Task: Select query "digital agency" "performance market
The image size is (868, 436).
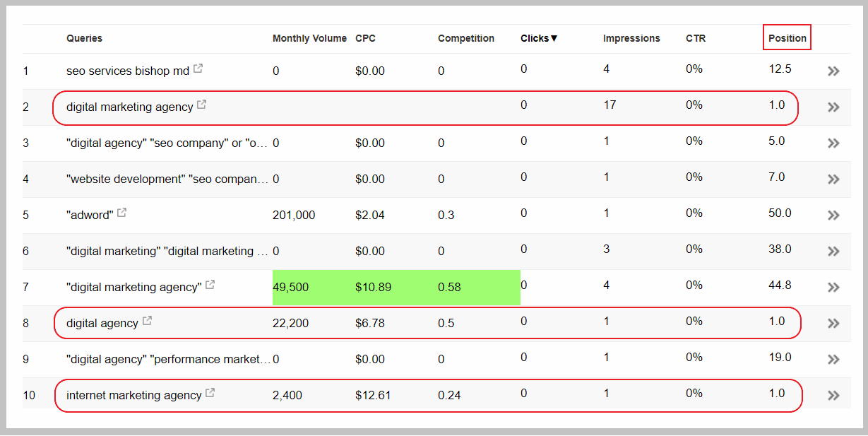Action: pyautogui.click(x=168, y=359)
